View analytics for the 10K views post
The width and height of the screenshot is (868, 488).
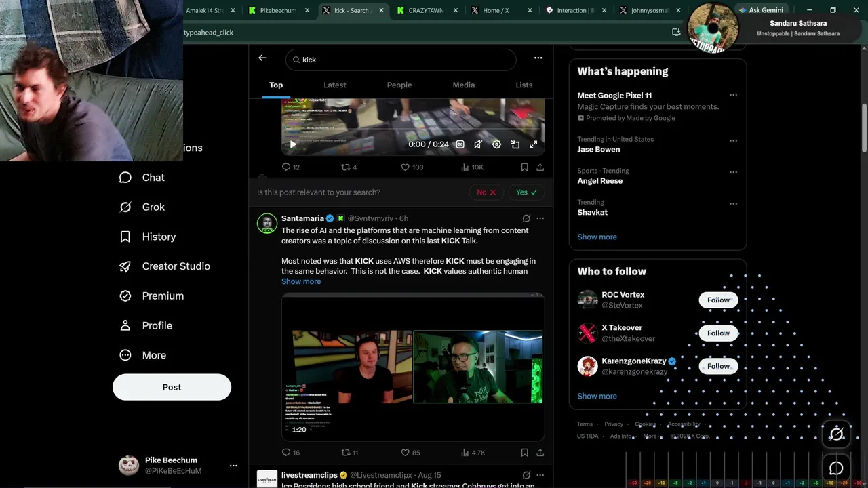(x=472, y=167)
